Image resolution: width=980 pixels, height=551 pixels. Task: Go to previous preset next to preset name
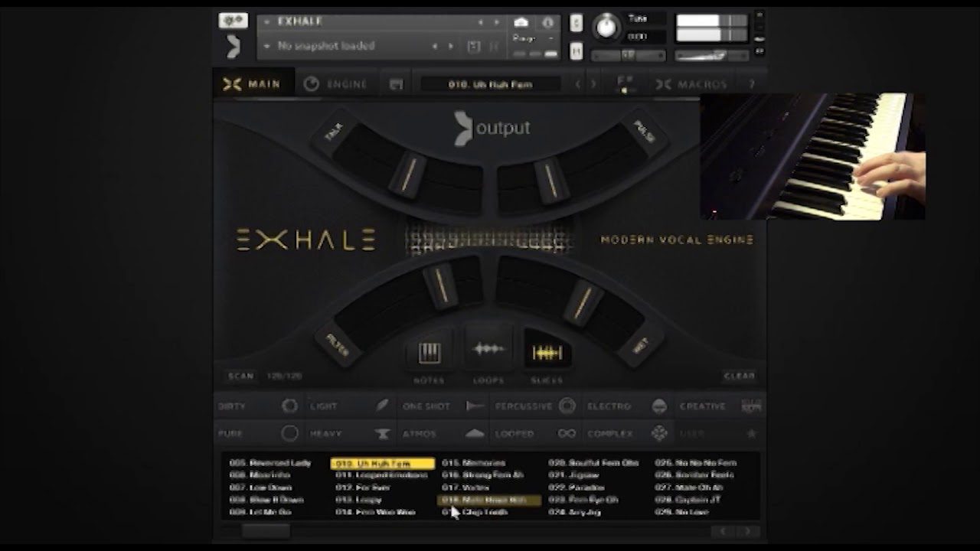pos(578,84)
